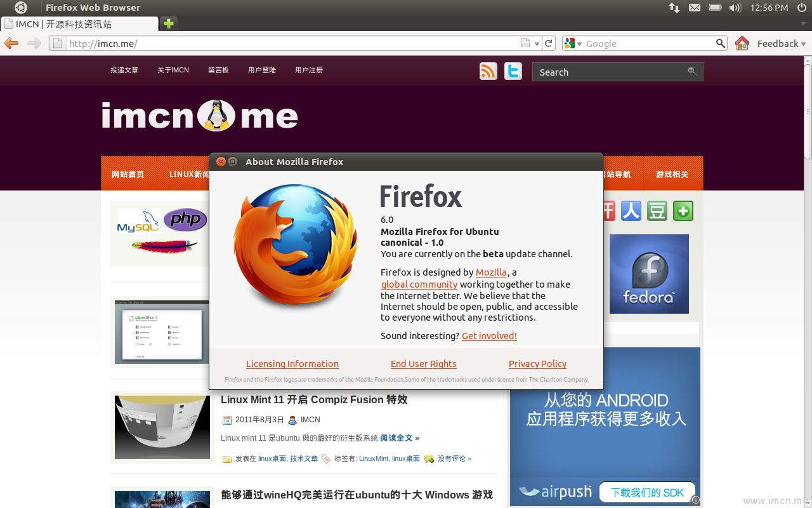
Task: Close the About Mozilla Firefox dialog
Action: (x=221, y=161)
